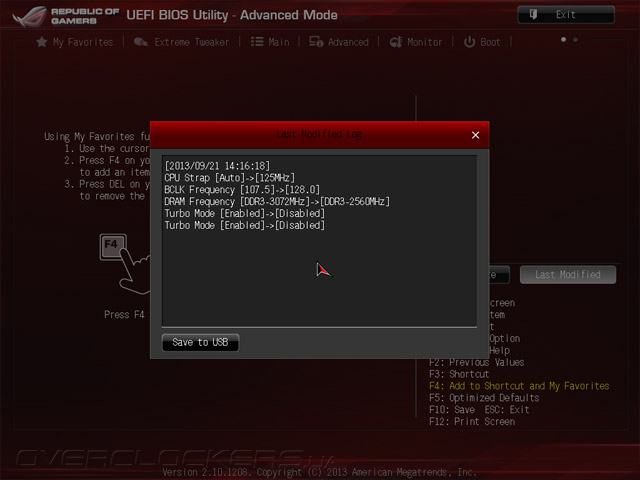Click the F2: Previous Values hint
Viewport: 640px width, 480px height.
tap(476, 362)
